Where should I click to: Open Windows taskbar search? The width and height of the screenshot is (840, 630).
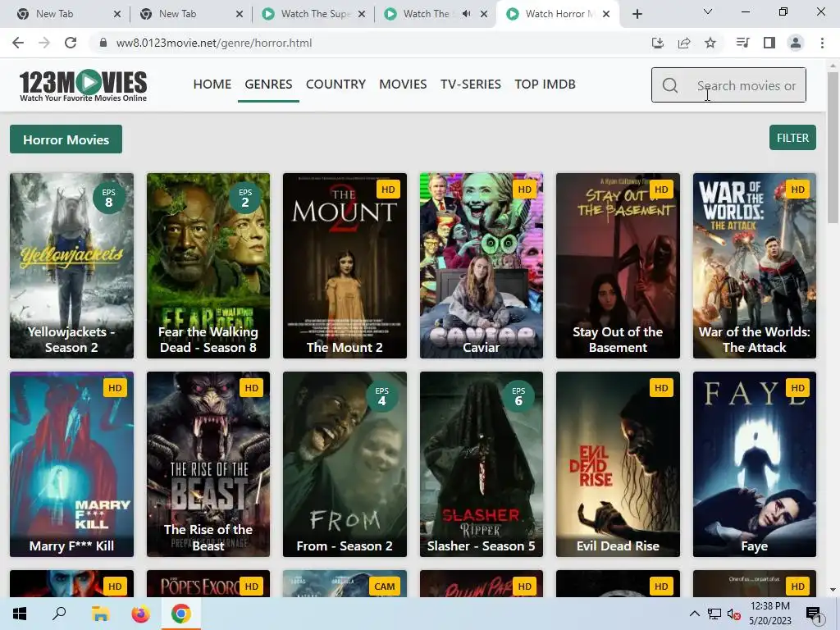pyautogui.click(x=59, y=614)
